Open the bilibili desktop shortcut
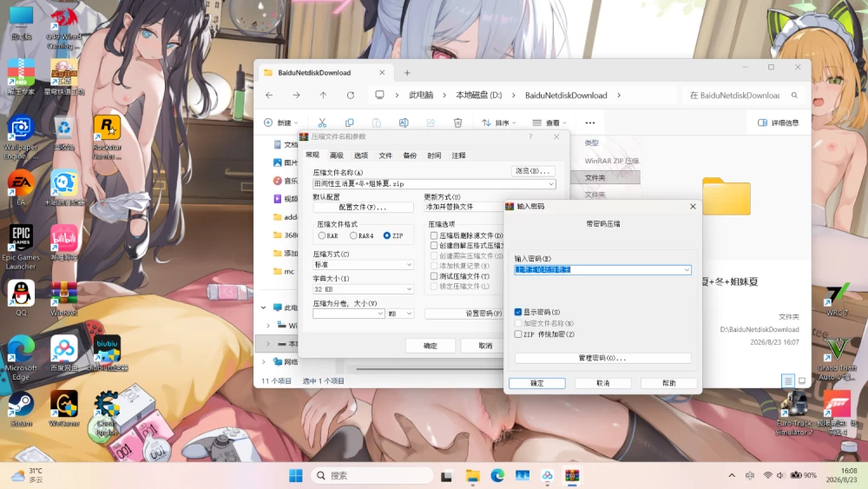Viewport: 868px width, 489px height. pyautogui.click(x=63, y=242)
